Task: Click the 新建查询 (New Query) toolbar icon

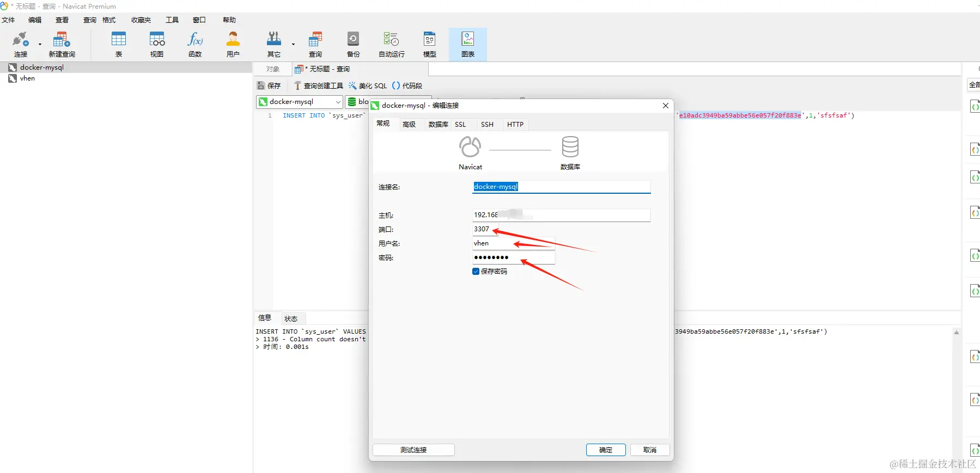Action: point(62,44)
